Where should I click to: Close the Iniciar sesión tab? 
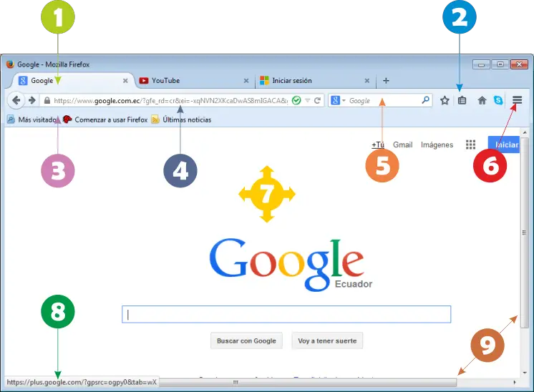[366, 81]
